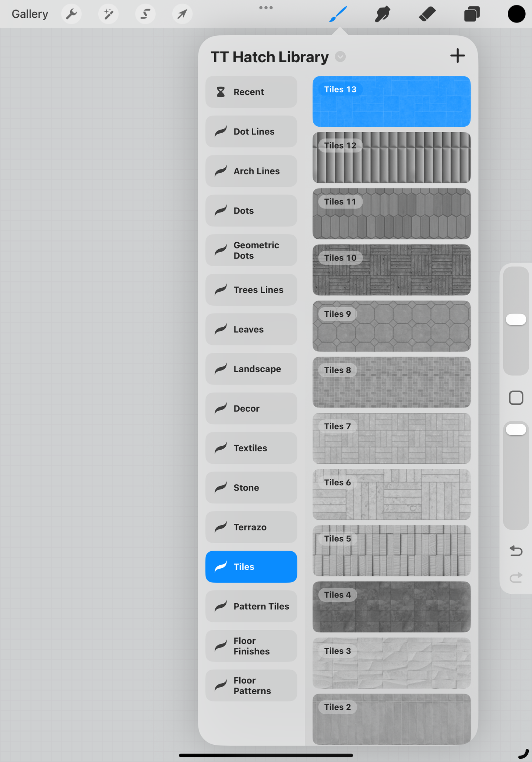Tap the Recent hourglass icon
Image resolution: width=532 pixels, height=762 pixels.
221,92
